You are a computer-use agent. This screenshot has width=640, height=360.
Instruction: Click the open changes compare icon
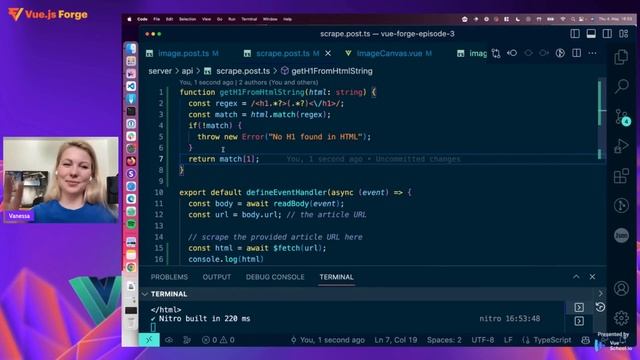pos(496,53)
